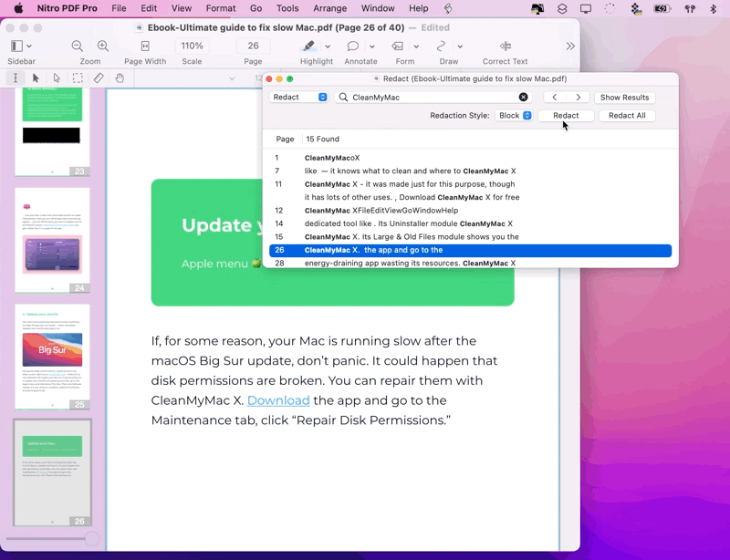The width and height of the screenshot is (730, 560).
Task: Select page 11 'made just for this purpose' result
Action: (x=470, y=184)
